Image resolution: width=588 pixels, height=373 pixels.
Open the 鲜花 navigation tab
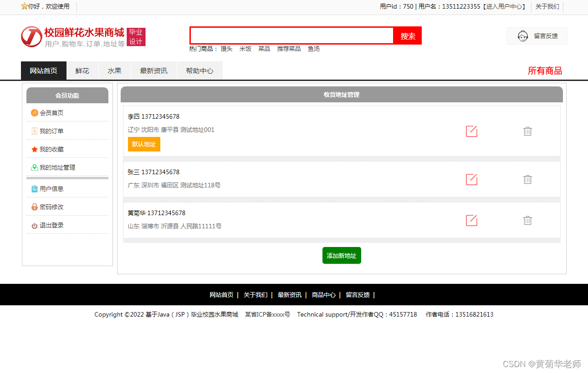tap(82, 71)
